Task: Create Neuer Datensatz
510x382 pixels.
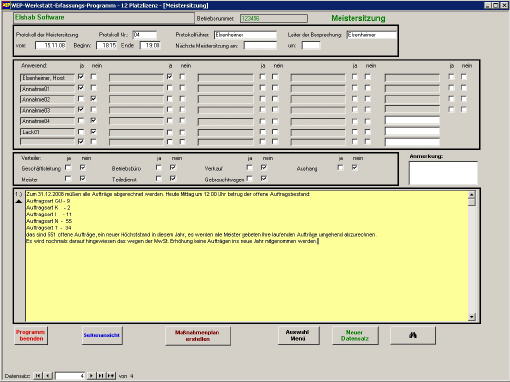Action: tap(355, 335)
